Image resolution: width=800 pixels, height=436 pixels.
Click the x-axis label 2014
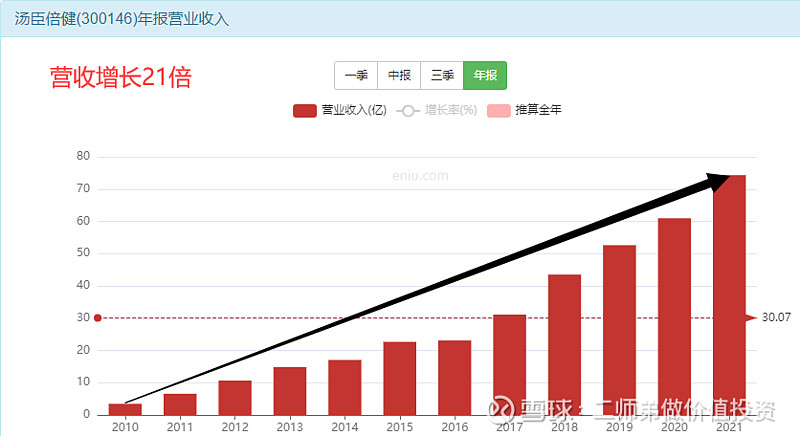click(x=345, y=427)
